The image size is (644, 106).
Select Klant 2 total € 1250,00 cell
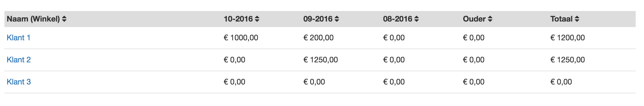(568, 60)
